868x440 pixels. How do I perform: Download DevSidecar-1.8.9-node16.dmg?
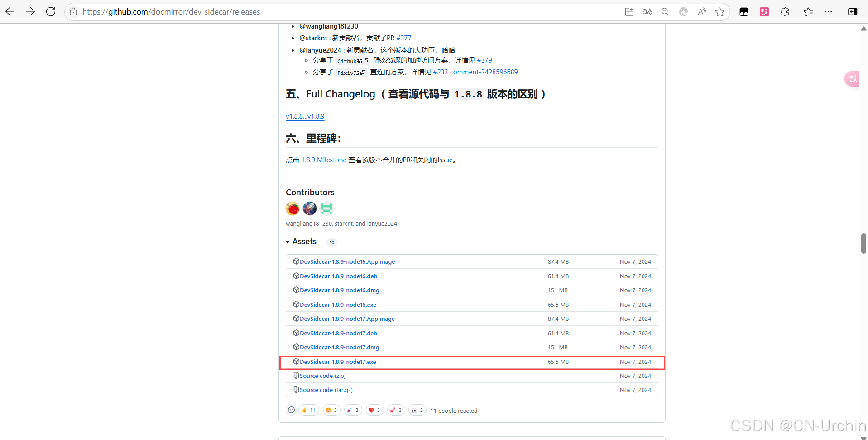tap(340, 290)
